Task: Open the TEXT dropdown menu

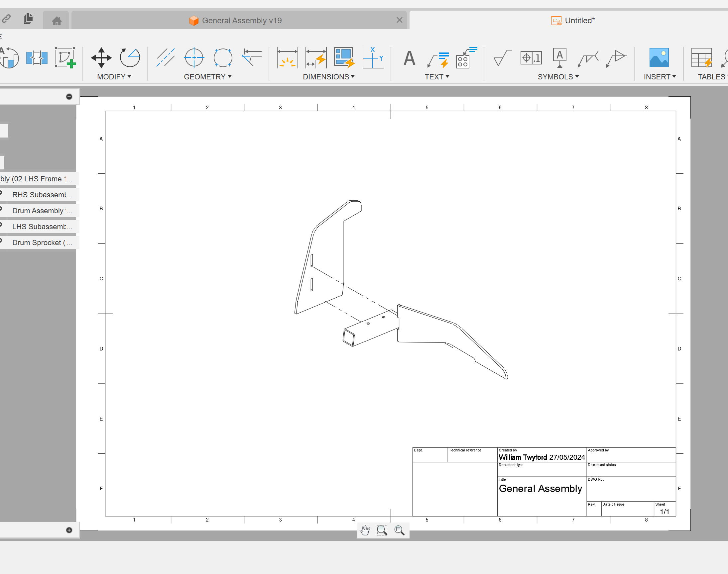Action: point(437,77)
